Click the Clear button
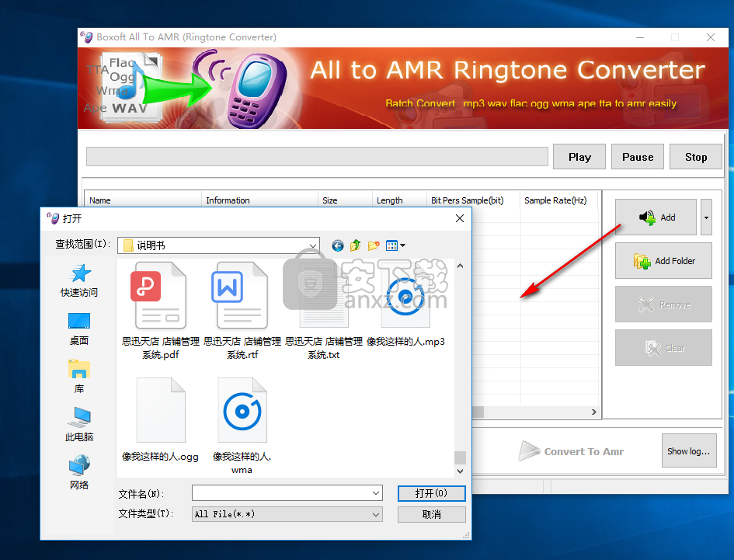 coord(663,348)
